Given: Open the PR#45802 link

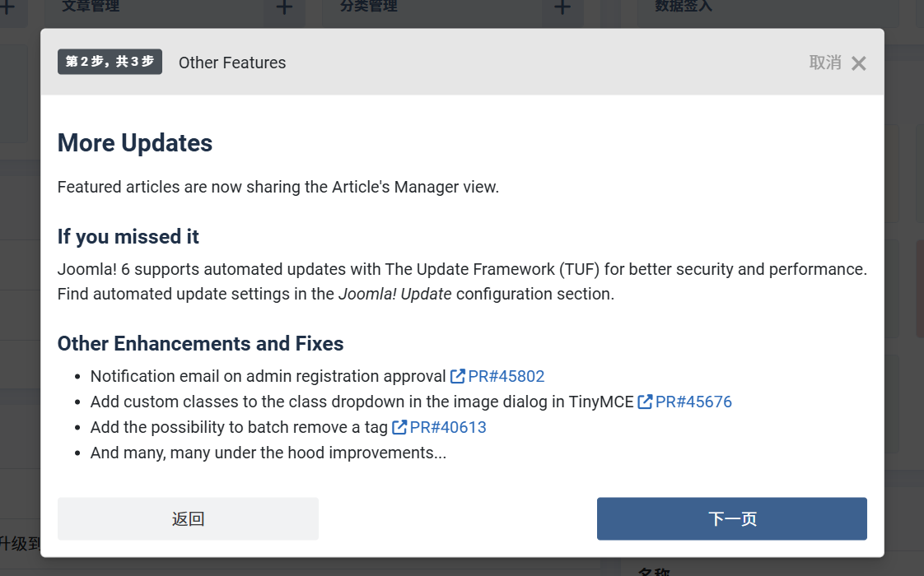Looking at the screenshot, I should 506,377.
